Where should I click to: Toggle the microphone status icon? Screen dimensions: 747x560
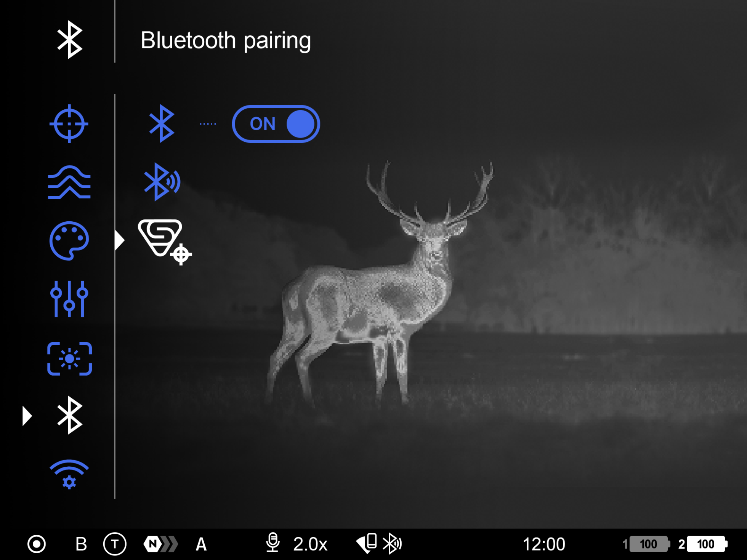[273, 543]
